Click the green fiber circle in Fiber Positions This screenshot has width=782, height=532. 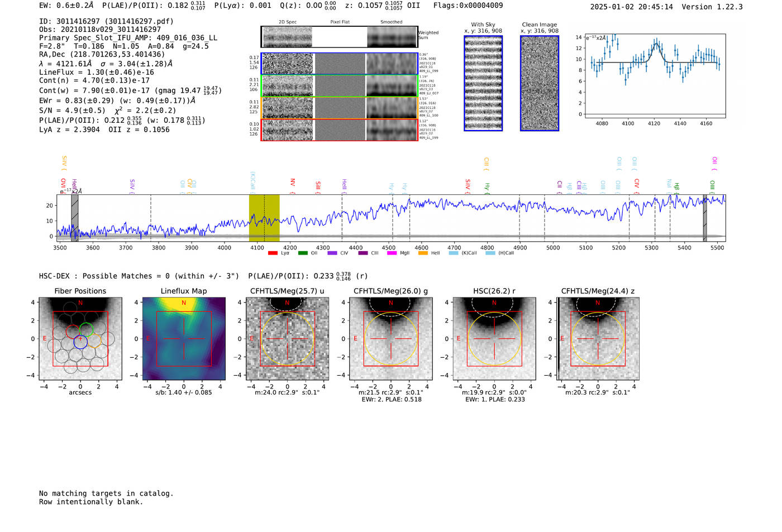[86, 329]
